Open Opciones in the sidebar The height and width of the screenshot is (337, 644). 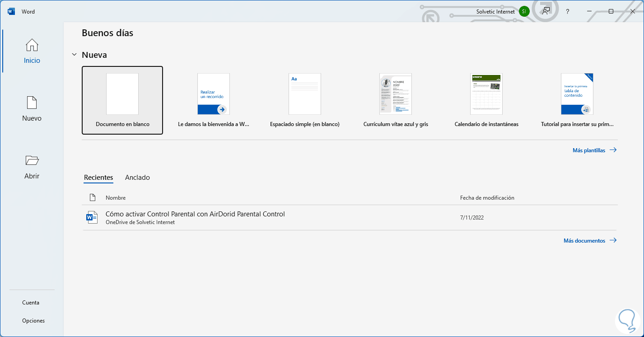pos(33,321)
